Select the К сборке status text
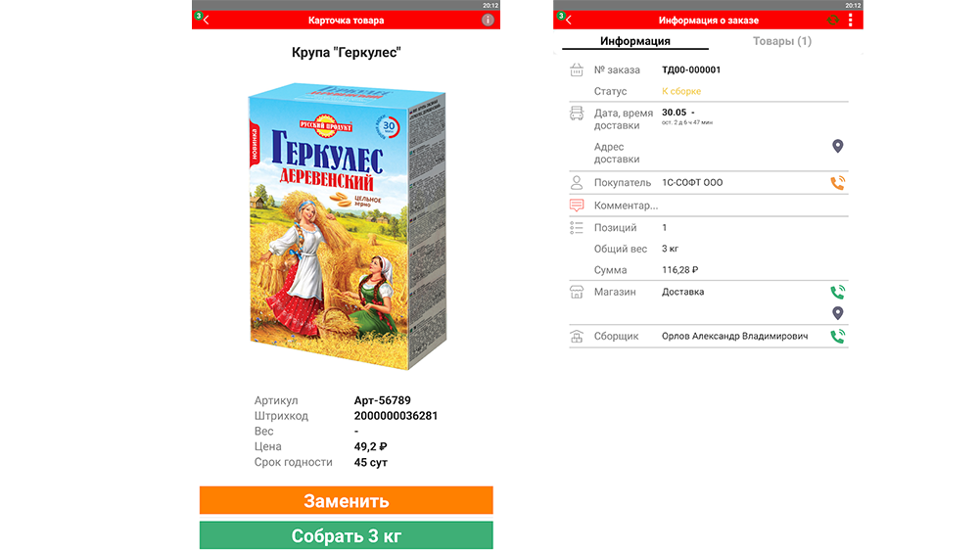This screenshot has width=980, height=552. pyautogui.click(x=681, y=91)
